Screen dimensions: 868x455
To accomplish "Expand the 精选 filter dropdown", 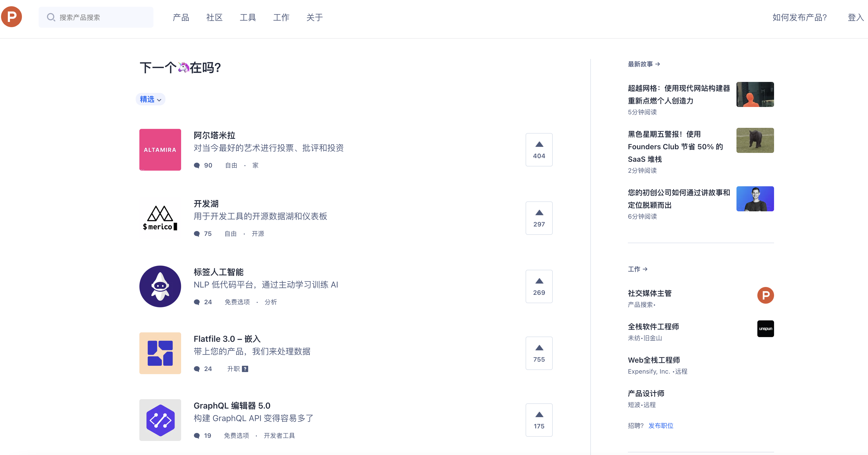I will [x=150, y=99].
